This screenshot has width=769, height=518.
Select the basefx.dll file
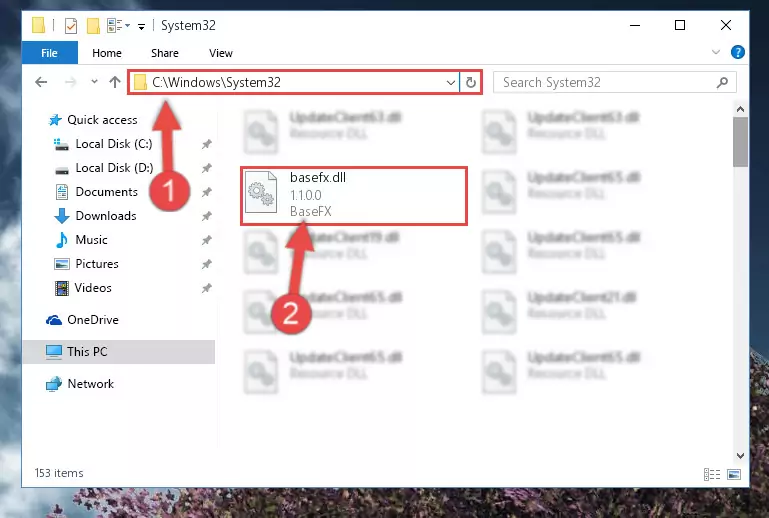coord(354,196)
